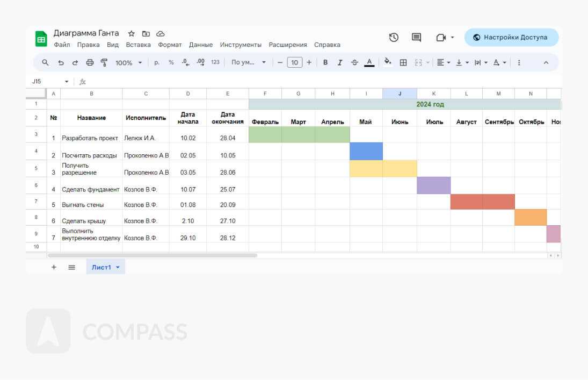Open the fill color paint bucket
Image resolution: width=588 pixels, height=380 pixels.
point(388,63)
